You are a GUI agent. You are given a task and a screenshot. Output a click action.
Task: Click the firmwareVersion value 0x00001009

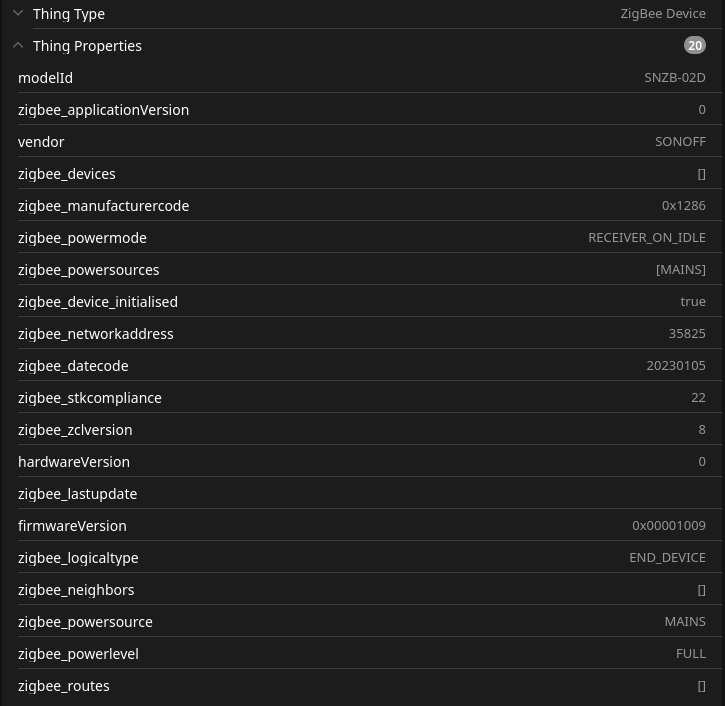668,526
